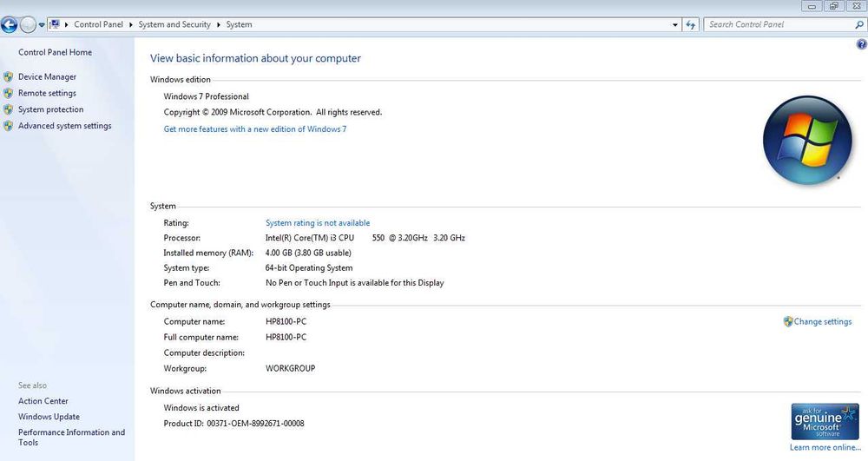868x461 pixels.
Task: Click the Windows logo image
Action: [807, 140]
